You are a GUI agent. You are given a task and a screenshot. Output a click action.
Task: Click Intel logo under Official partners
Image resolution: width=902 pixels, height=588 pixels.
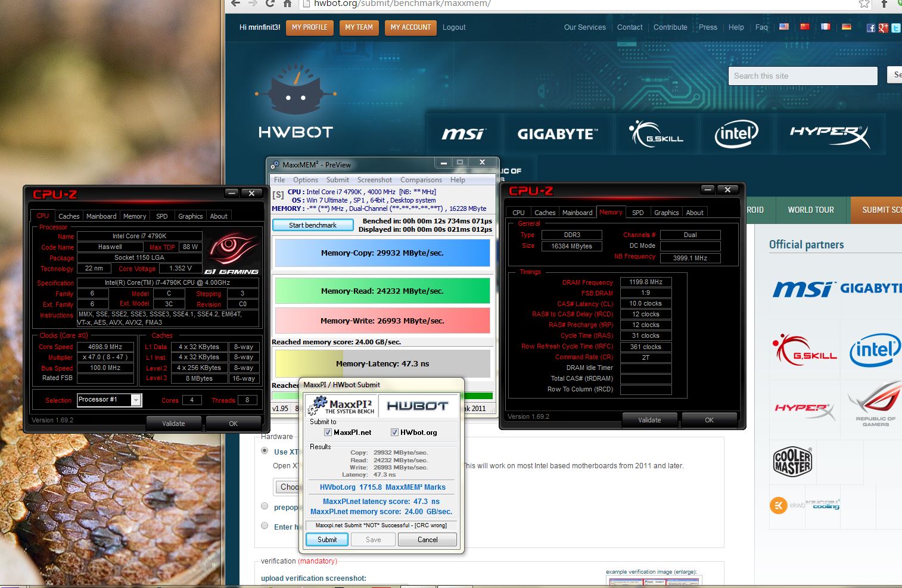pos(875,350)
